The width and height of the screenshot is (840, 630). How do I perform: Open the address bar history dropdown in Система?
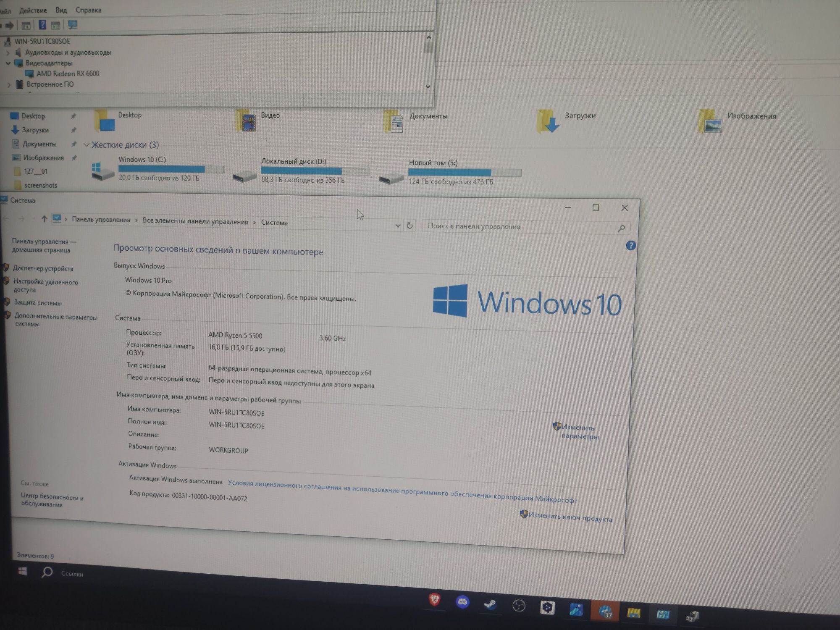[x=398, y=226]
